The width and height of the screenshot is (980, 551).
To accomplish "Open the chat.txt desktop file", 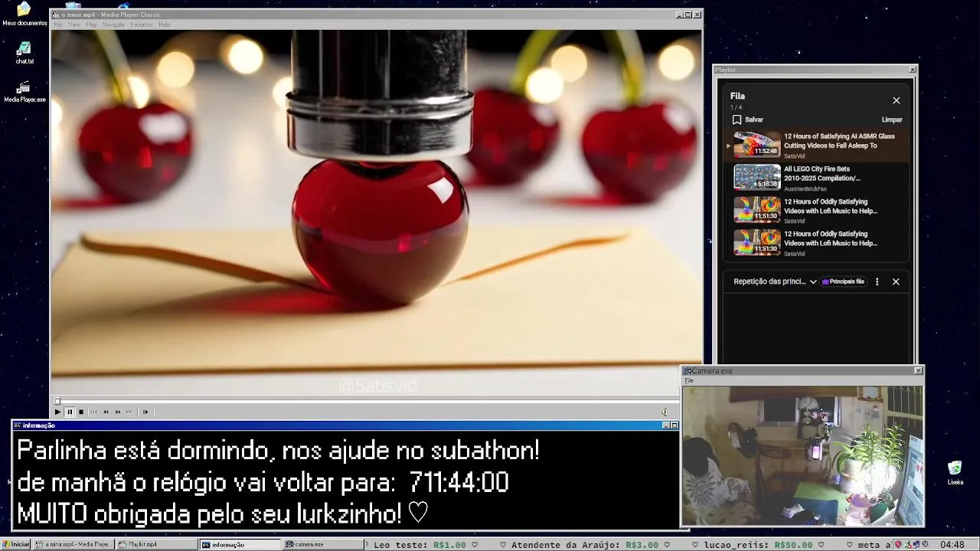I will click(x=24, y=53).
